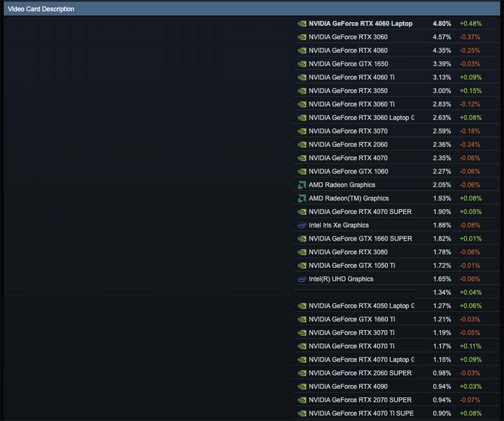Click the +0.11% change for RTX 4070 Ti
504x421 pixels.
pos(471,346)
